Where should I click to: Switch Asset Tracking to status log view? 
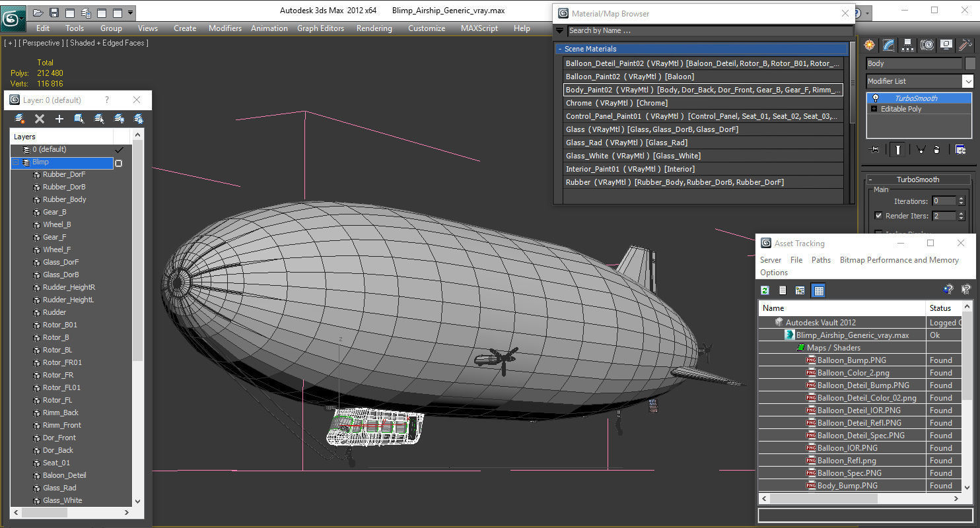pos(783,290)
